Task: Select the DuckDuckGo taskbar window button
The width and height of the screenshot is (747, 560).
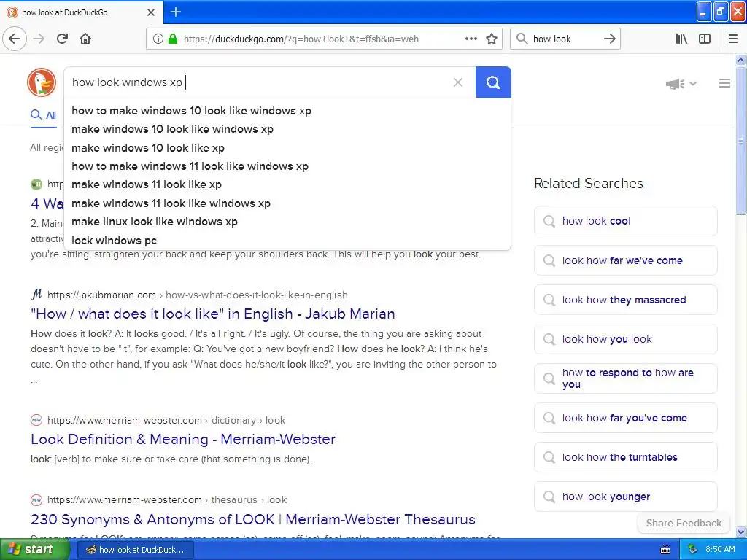Action: [136, 550]
